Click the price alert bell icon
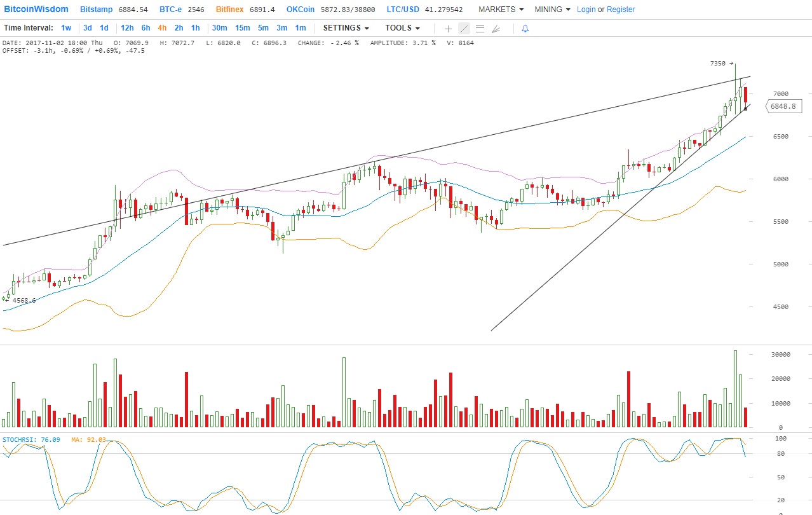This screenshot has width=812, height=515. point(525,29)
